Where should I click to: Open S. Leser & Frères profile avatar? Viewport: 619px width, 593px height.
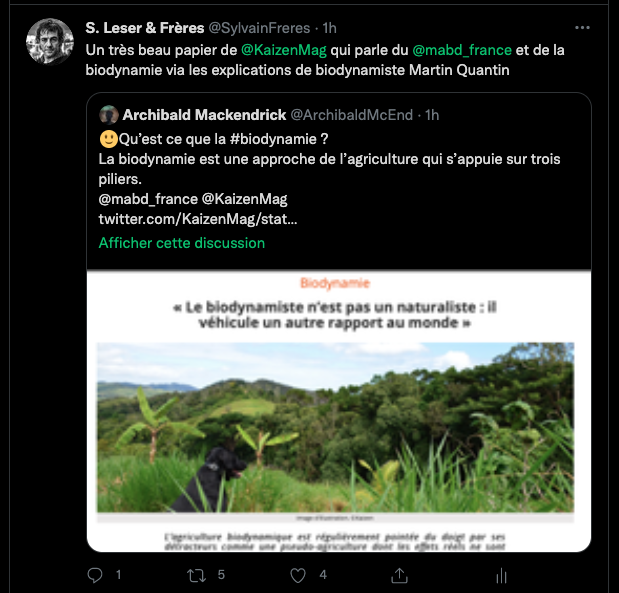[x=50, y=41]
